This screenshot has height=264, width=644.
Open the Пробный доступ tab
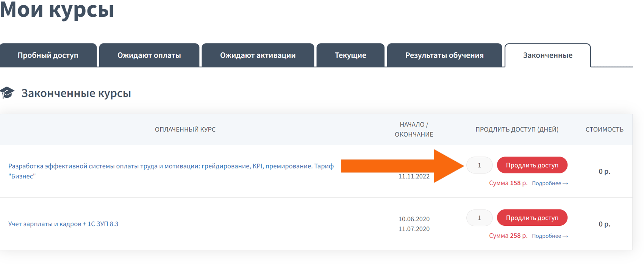click(x=48, y=55)
